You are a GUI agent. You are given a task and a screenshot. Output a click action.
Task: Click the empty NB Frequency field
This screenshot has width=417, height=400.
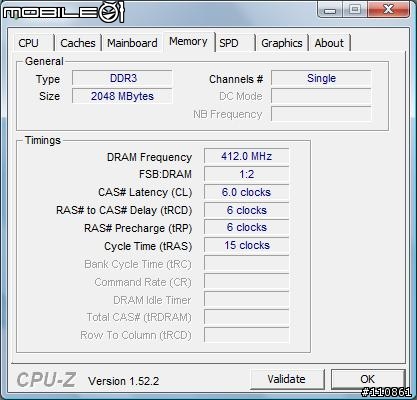tap(321, 114)
